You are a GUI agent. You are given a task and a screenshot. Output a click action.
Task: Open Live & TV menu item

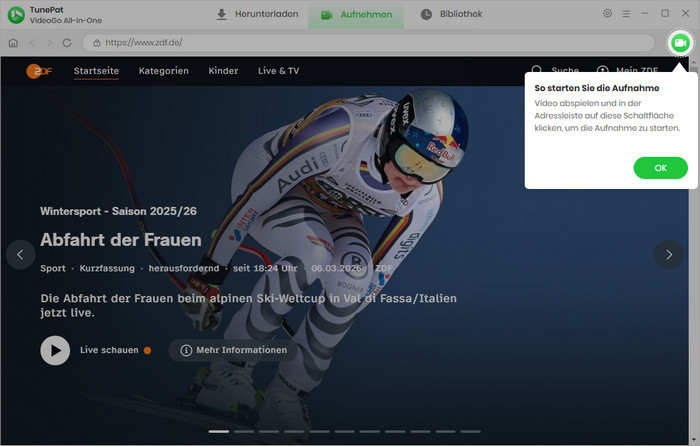click(278, 71)
